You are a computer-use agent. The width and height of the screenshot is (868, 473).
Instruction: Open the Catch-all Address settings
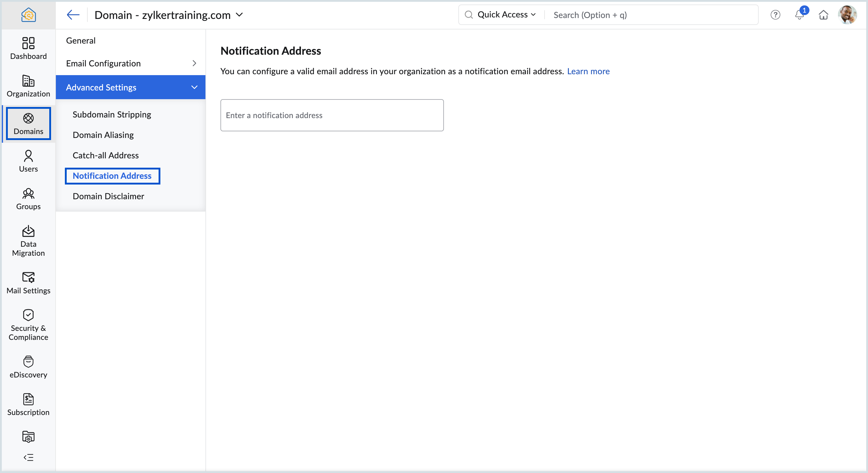coord(105,155)
